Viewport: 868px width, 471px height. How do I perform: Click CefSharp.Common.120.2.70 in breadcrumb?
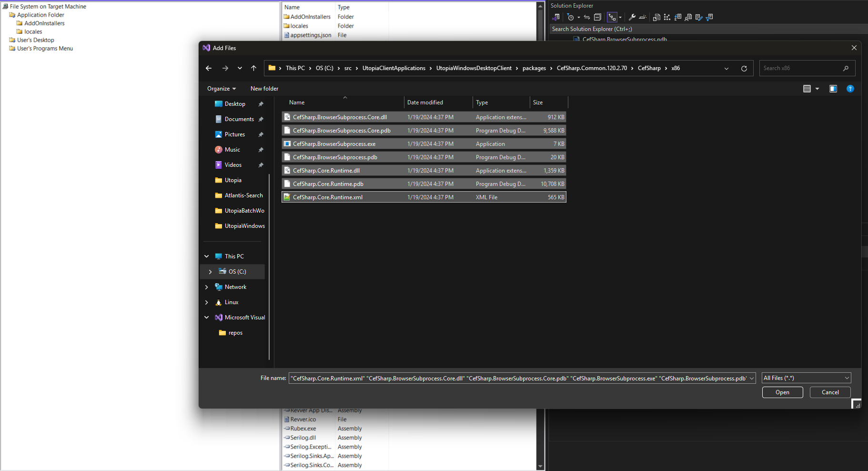click(592, 68)
